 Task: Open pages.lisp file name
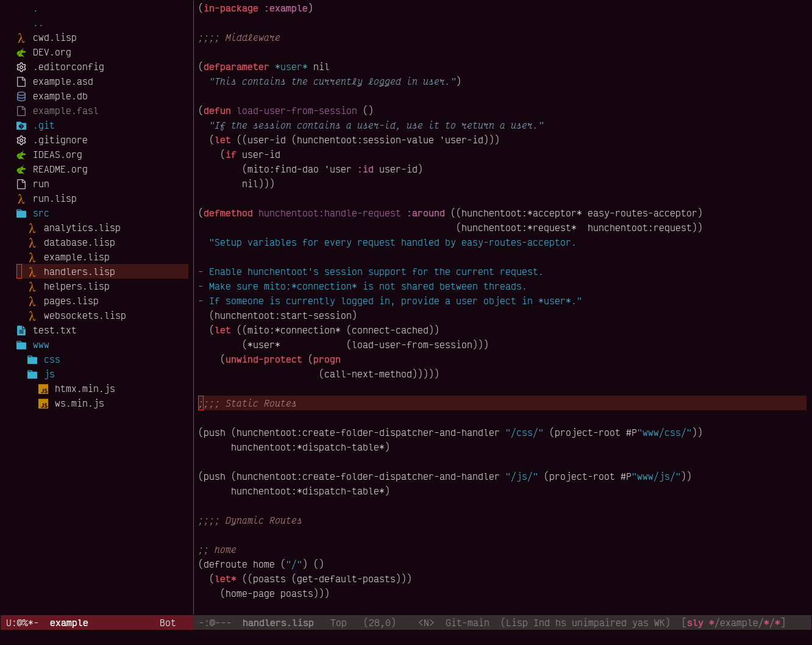click(x=71, y=301)
